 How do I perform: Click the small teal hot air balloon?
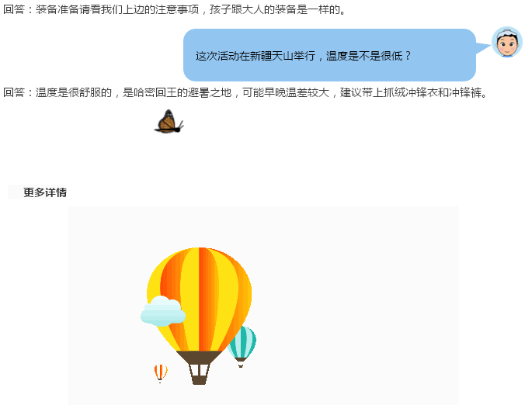(242, 346)
